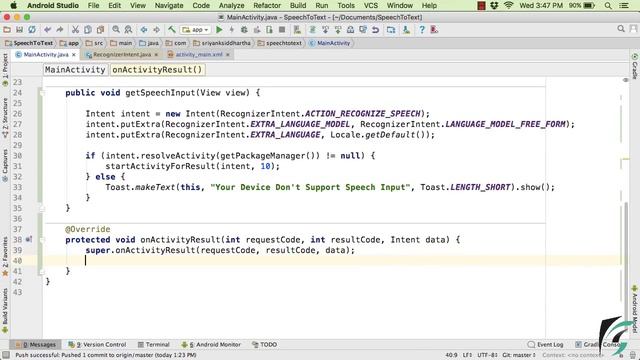Toggle the Project tool window
The width and height of the screenshot is (640, 360).
click(5, 69)
